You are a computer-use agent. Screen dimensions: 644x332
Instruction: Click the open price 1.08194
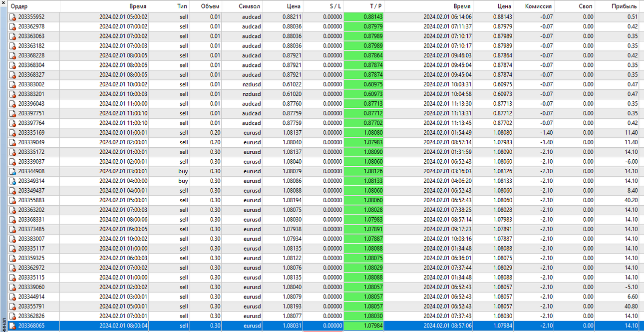tap(292, 200)
